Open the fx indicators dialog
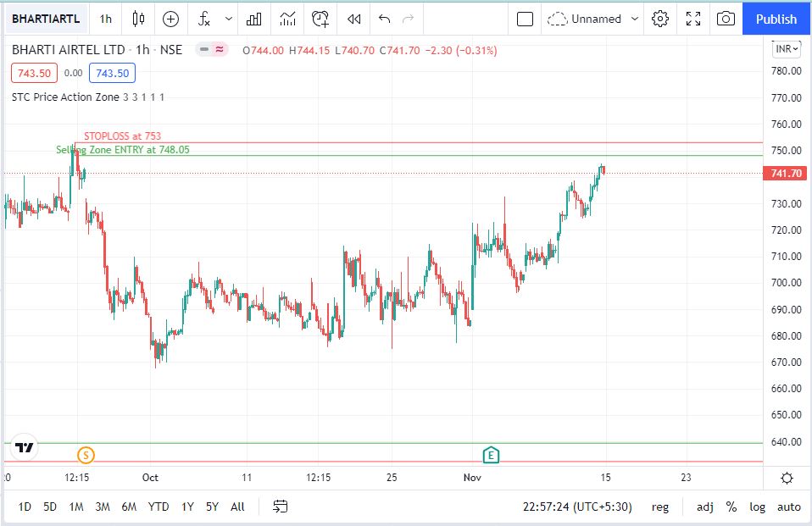The image size is (812, 526). 204,19
